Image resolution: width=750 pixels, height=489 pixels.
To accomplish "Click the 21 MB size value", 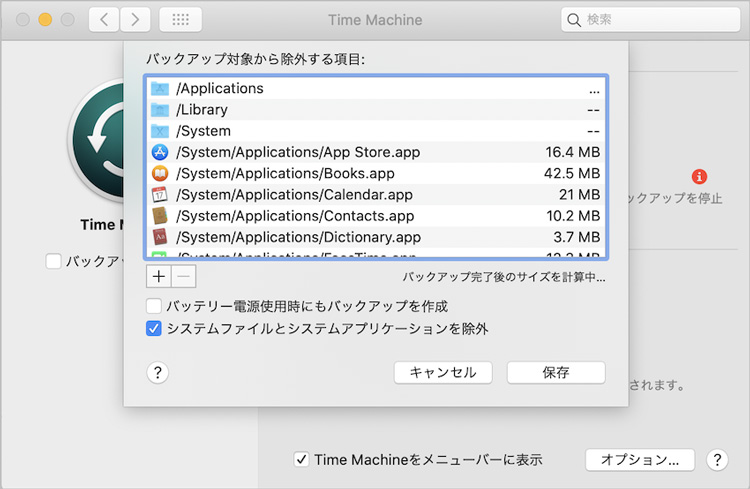I will tap(579, 195).
